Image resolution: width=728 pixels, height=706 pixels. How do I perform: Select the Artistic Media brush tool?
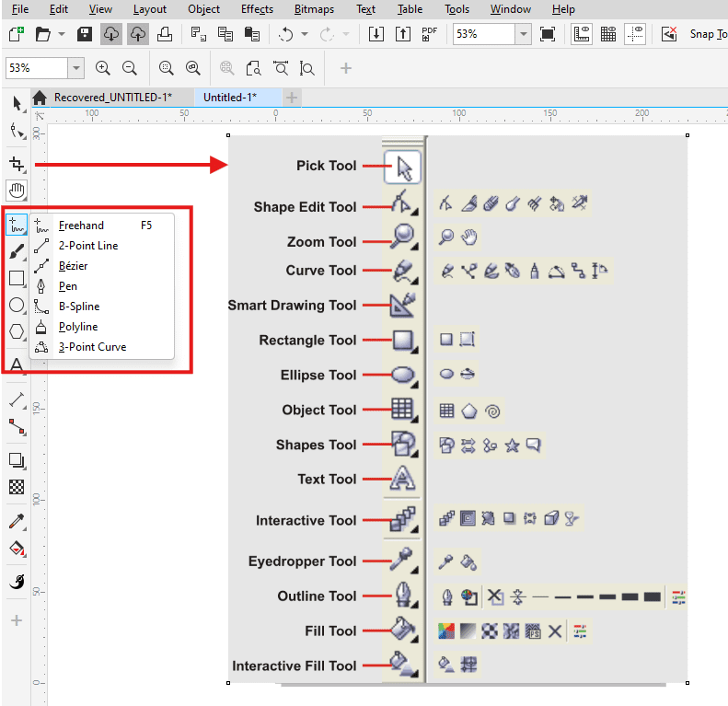click(17, 251)
